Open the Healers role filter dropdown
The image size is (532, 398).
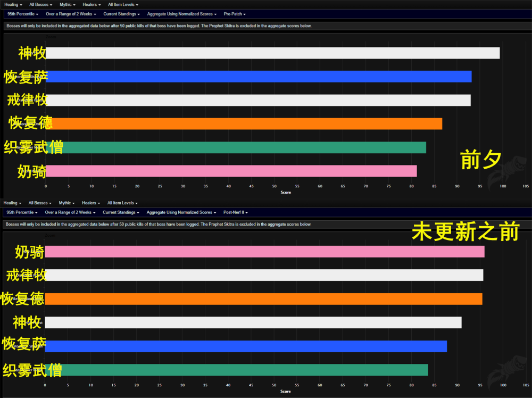pyautogui.click(x=91, y=4)
